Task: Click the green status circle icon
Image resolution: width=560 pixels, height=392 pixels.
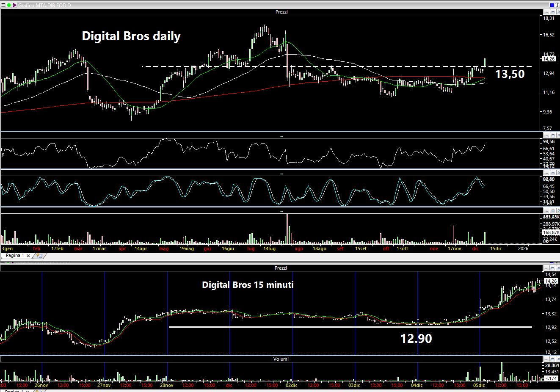Action: pyautogui.click(x=9, y=5)
